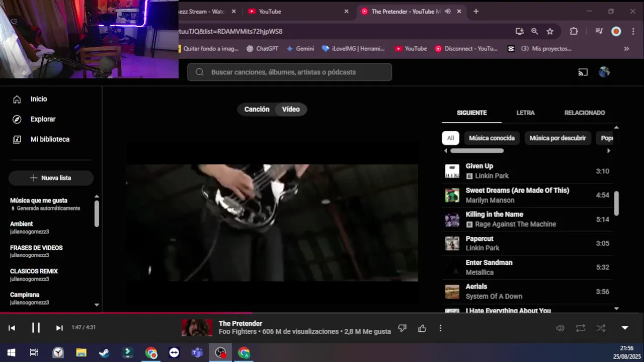Image resolution: width=644 pixels, height=362 pixels.
Task: Skip to previous track
Action: tap(12, 328)
